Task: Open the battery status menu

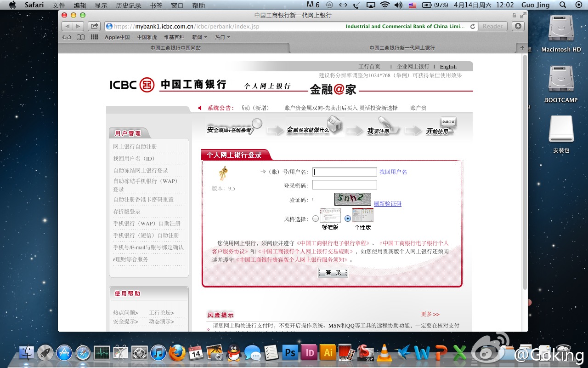Action: click(x=435, y=5)
